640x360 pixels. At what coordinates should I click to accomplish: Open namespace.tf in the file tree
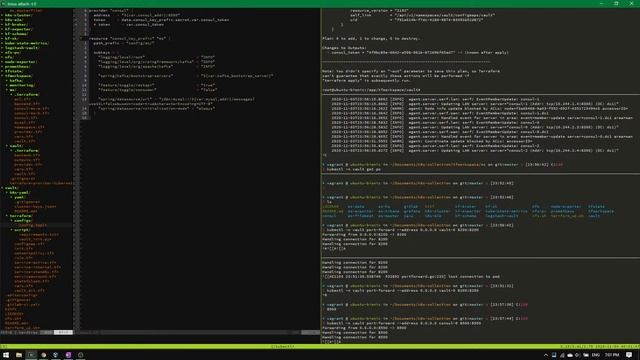coord(29,127)
